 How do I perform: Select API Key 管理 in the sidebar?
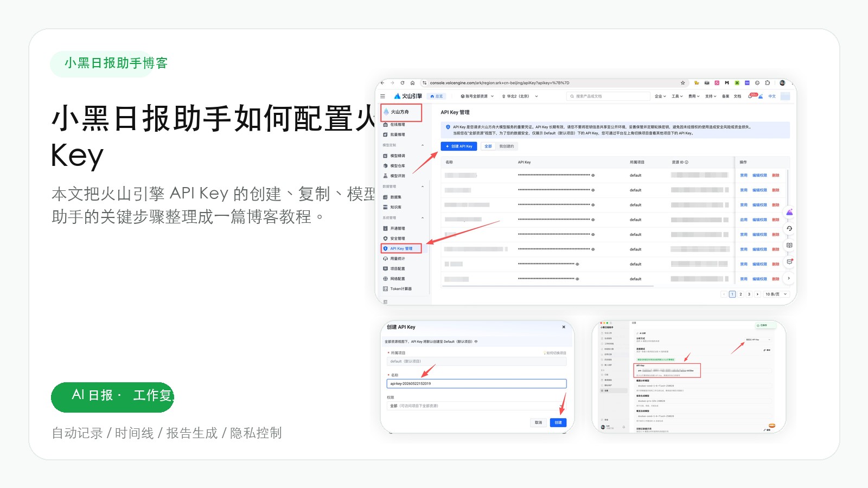tap(401, 248)
